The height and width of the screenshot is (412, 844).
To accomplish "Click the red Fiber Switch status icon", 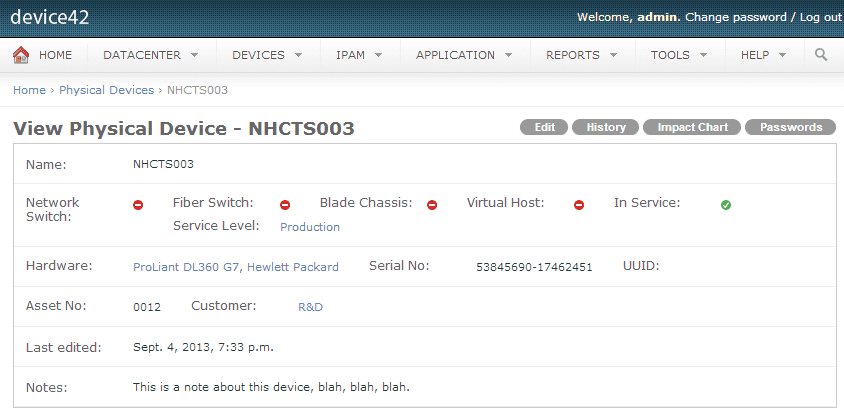I will click(285, 205).
